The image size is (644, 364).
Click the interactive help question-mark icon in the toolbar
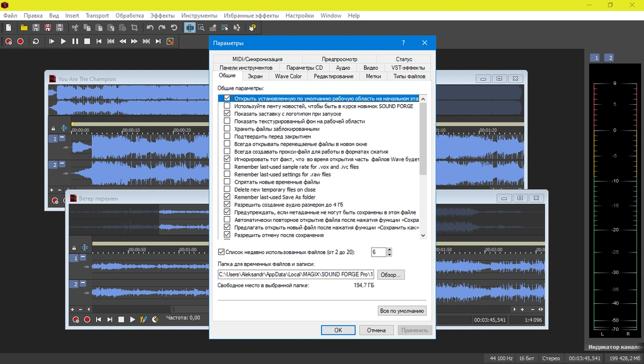[x=252, y=27]
